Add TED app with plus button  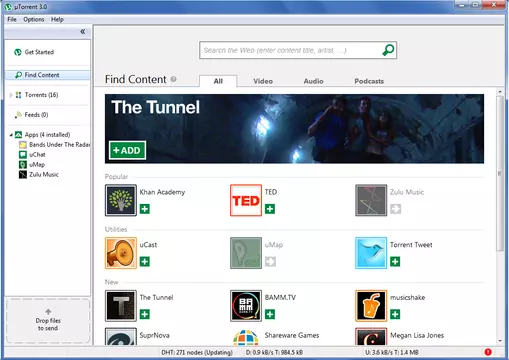[x=270, y=209]
